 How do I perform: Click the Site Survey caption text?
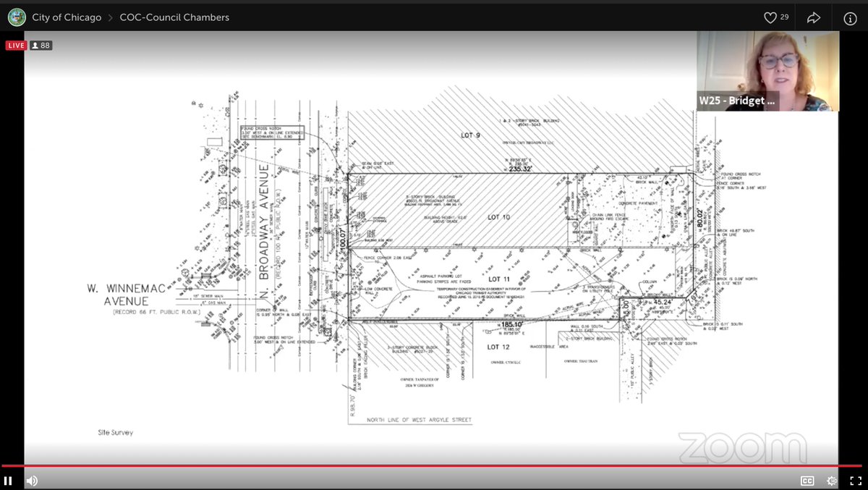(116, 433)
